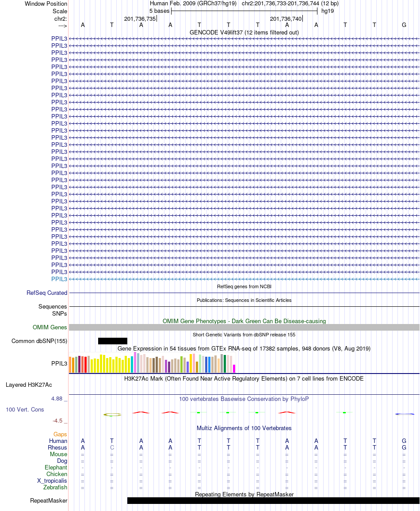Click the Window Position label
This screenshot has width=420, height=511.
[x=46, y=4]
